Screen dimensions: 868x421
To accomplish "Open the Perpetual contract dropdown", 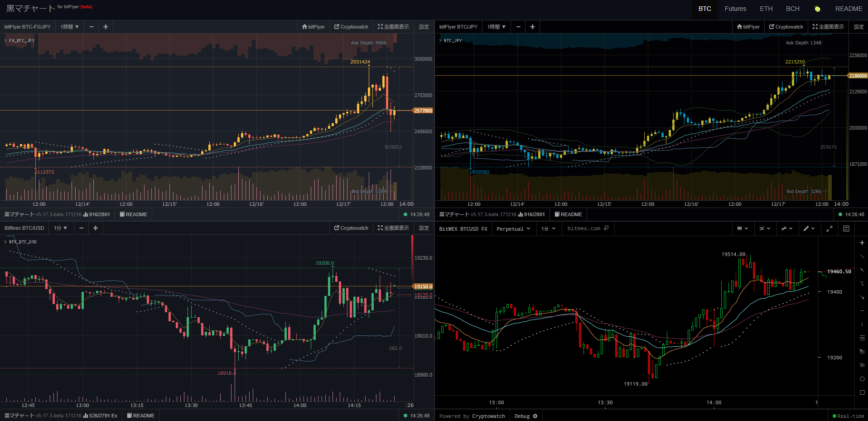I will (513, 228).
